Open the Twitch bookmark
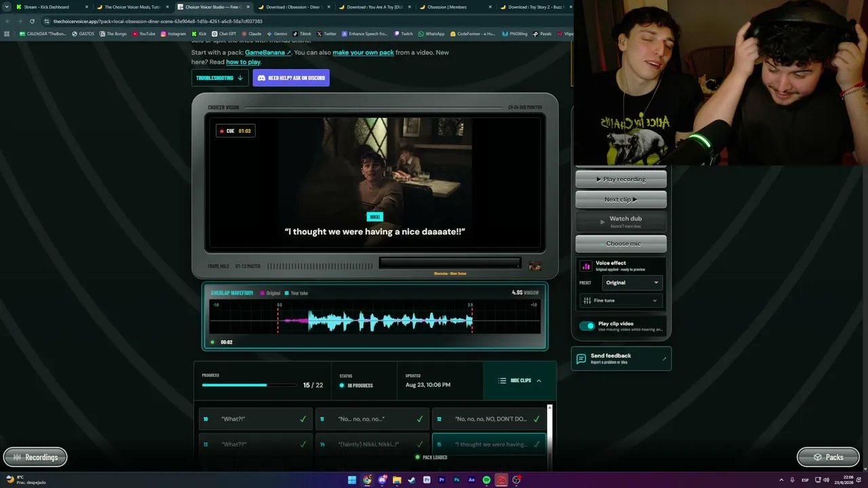 403,34
